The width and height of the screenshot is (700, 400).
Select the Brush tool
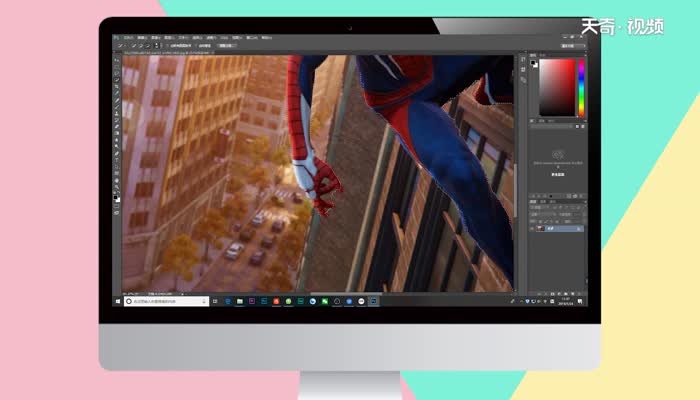(x=117, y=107)
